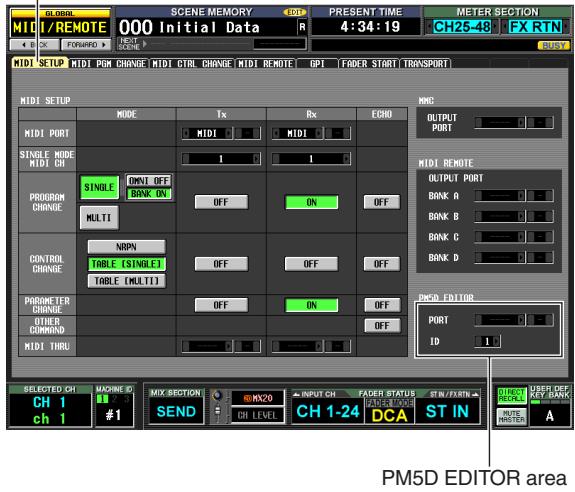Click the BACK navigation button
The height and width of the screenshot is (492, 575).
click(x=34, y=45)
